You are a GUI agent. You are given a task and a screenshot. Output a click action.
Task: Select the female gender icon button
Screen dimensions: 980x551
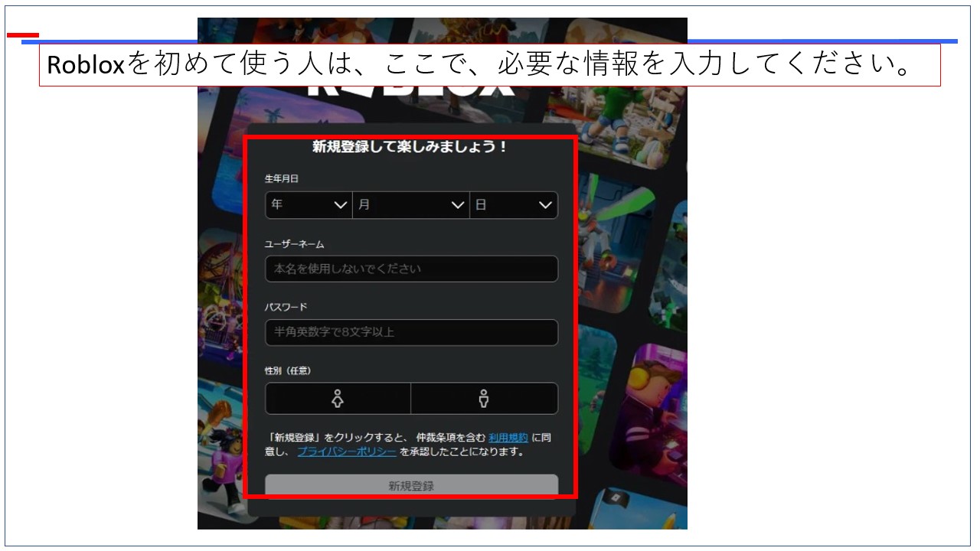click(x=338, y=399)
